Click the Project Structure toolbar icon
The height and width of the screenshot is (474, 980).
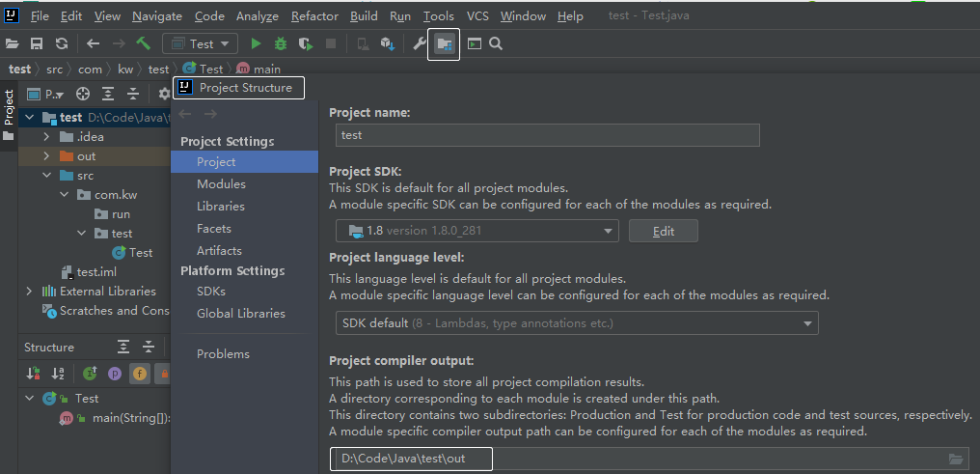click(x=444, y=43)
